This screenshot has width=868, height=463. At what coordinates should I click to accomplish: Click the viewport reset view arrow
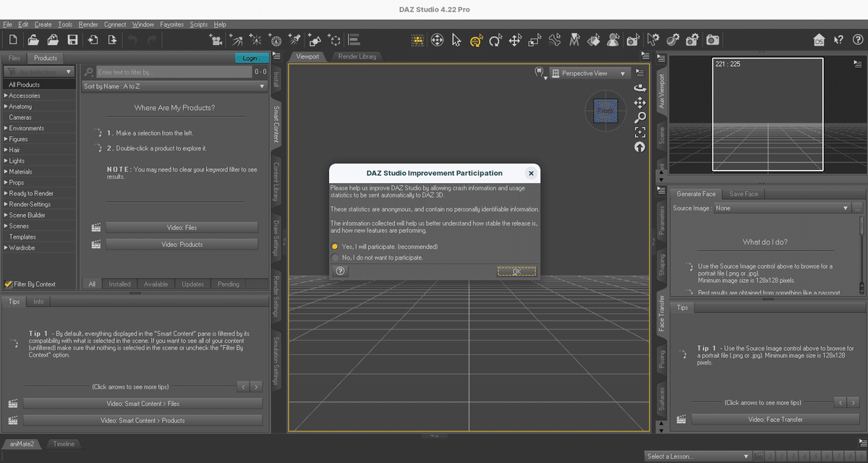click(640, 147)
